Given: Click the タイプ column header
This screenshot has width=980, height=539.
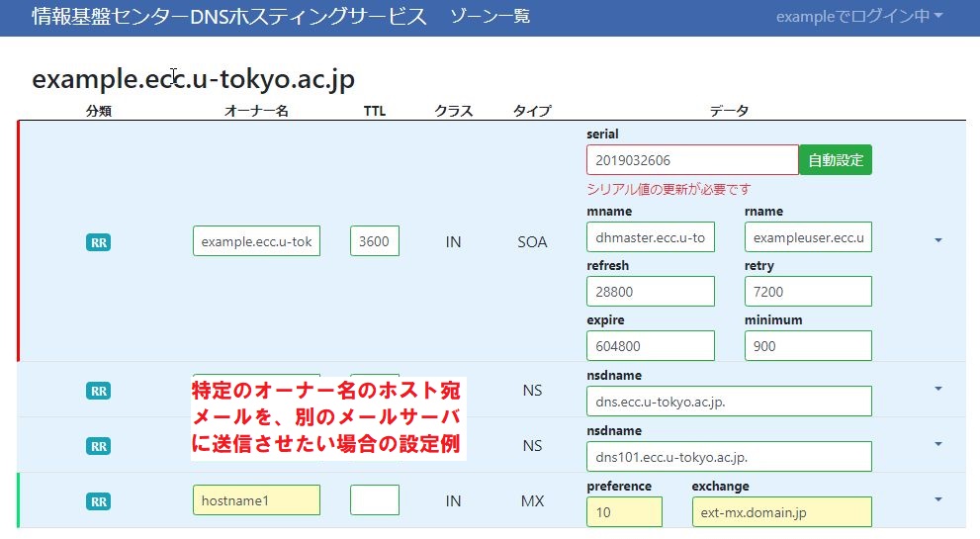Looking at the screenshot, I should coord(532,111).
